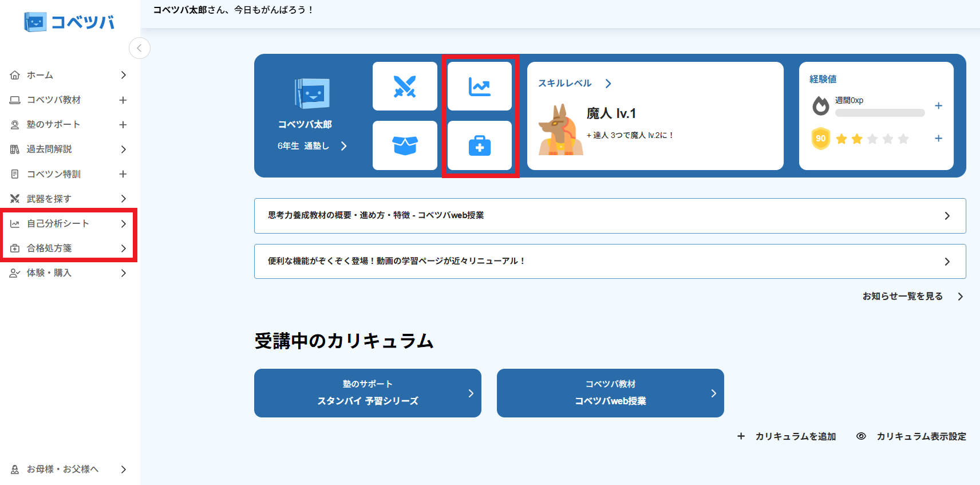Click the chart icon beside 自己分析シート
Image resolution: width=980 pixels, height=485 pixels.
tap(15, 223)
